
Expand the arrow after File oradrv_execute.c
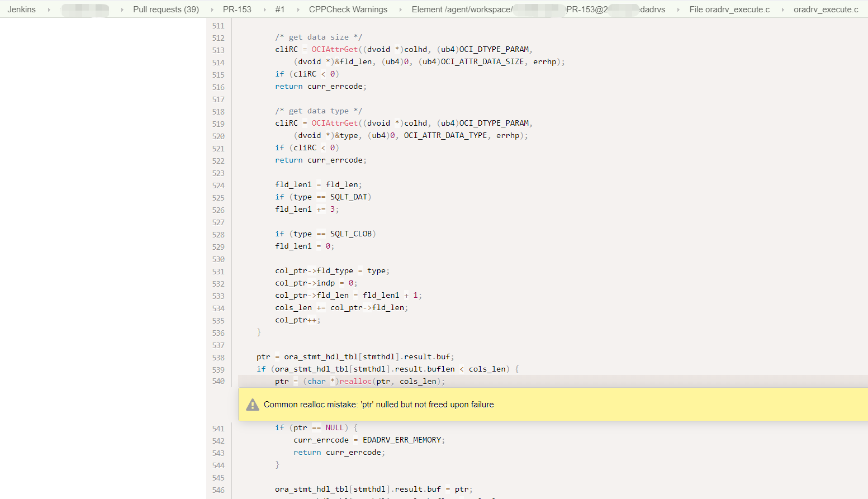pos(782,9)
